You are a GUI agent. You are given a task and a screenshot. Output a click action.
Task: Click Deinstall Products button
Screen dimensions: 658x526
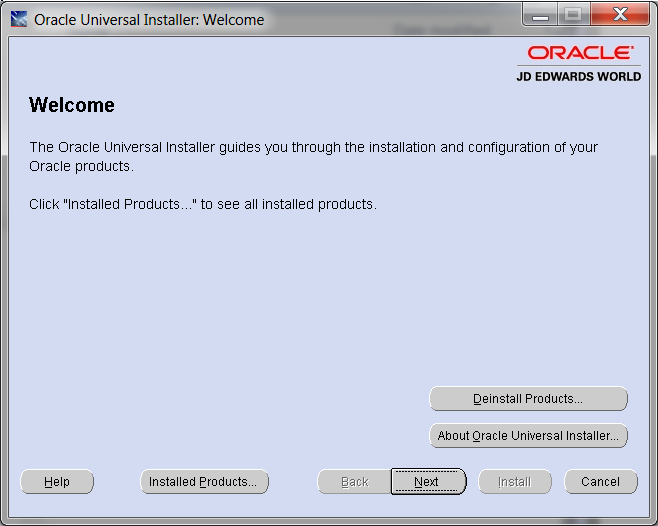click(528, 398)
